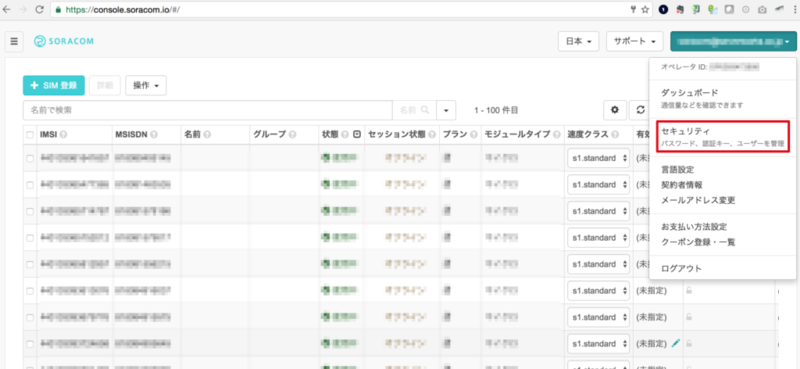Open Chrome three-dot menu
The height and width of the screenshot is (369, 800).
point(794,9)
